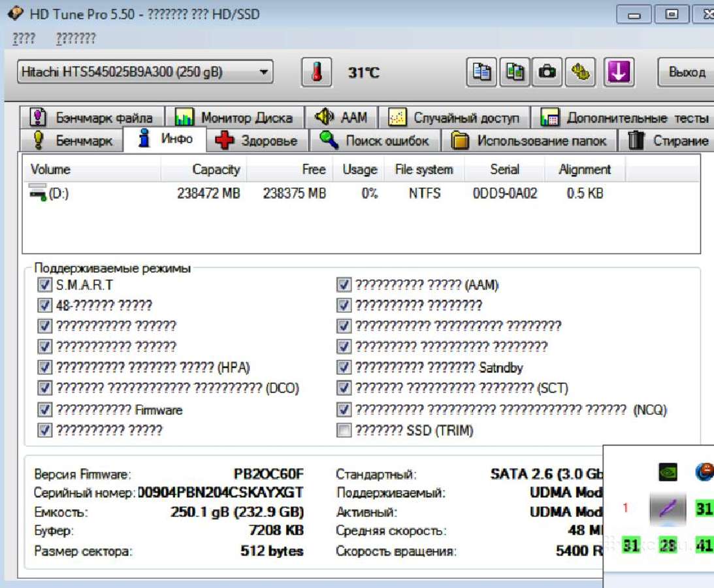Click the 7208 KB buffer value
Image resolution: width=714 pixels, height=588 pixels.
tap(276, 530)
